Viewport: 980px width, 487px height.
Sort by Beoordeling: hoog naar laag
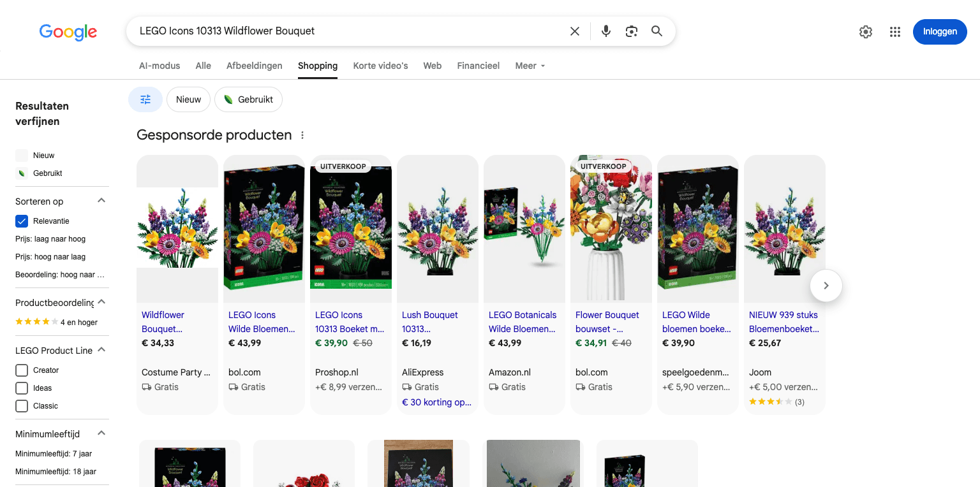pyautogui.click(x=60, y=275)
